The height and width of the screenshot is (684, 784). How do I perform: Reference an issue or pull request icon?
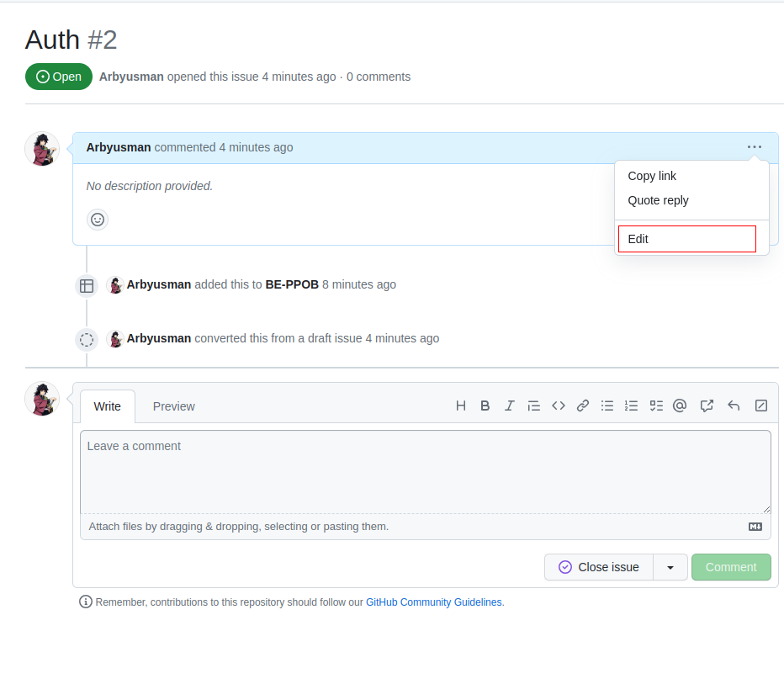coord(707,406)
